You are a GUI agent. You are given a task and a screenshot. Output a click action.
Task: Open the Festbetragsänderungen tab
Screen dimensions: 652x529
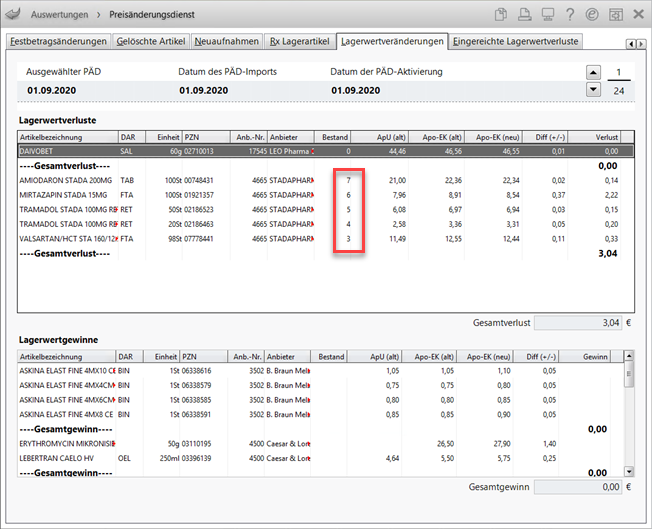[x=59, y=42]
